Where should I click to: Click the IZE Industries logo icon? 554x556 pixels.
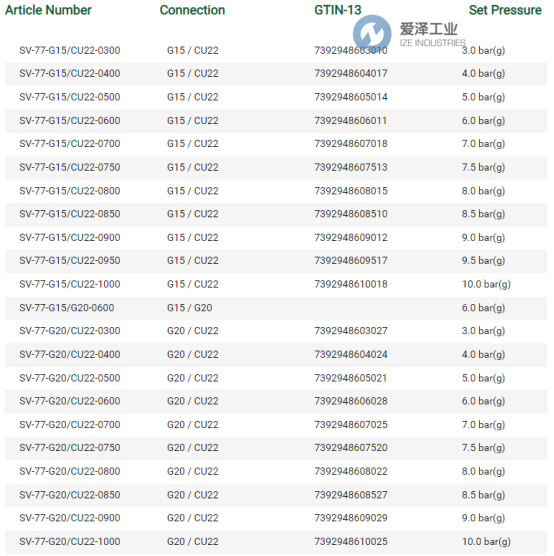372,34
